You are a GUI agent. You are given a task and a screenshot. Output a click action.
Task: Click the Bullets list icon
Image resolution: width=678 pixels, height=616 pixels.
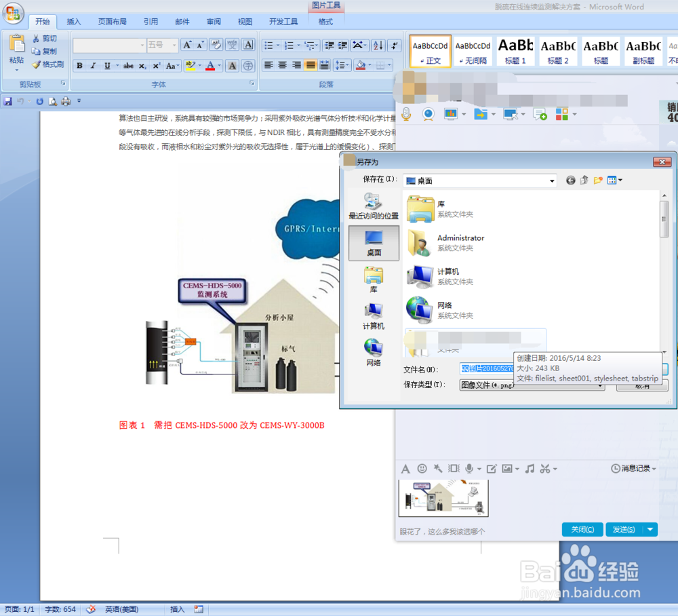click(268, 45)
